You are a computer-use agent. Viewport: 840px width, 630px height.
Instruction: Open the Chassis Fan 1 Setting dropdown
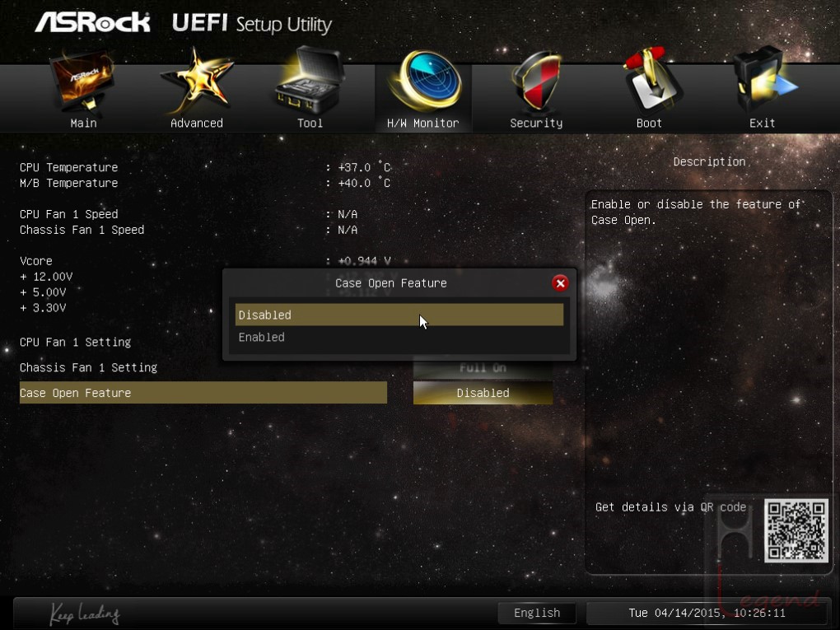coord(483,367)
